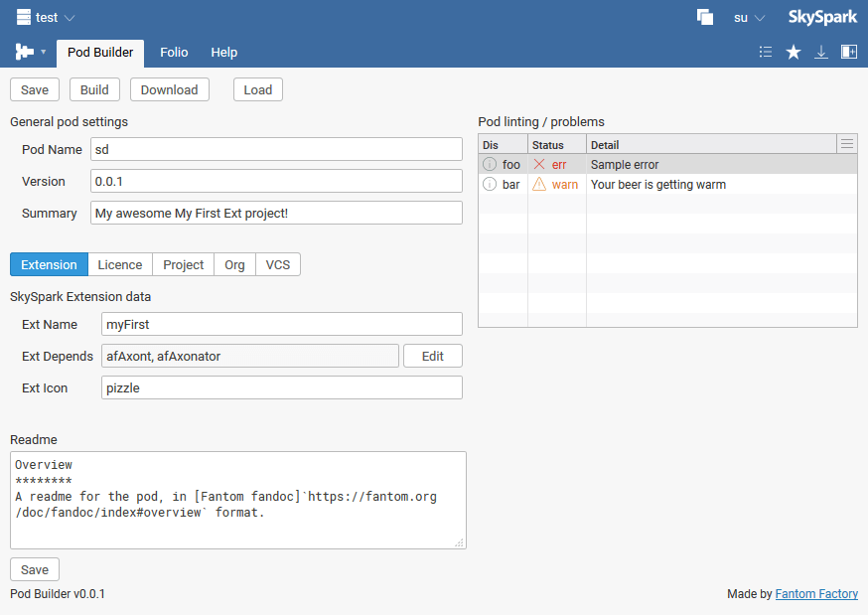The width and height of the screenshot is (868, 615).
Task: Click the Dis column header
Action: point(503,144)
